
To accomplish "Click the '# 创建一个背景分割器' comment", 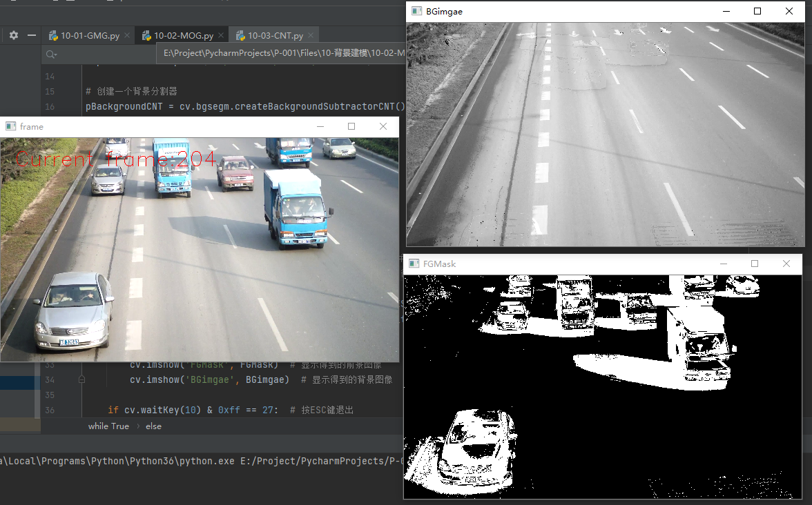I will [x=131, y=91].
